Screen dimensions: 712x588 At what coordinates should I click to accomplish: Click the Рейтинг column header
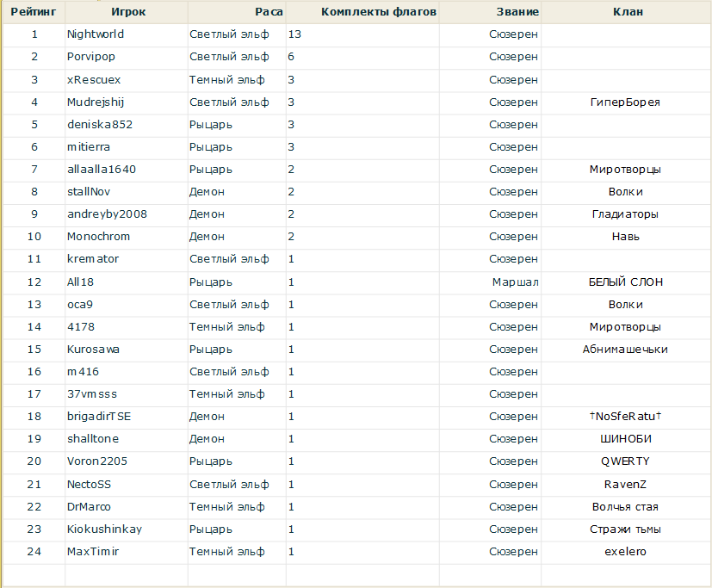click(x=34, y=12)
